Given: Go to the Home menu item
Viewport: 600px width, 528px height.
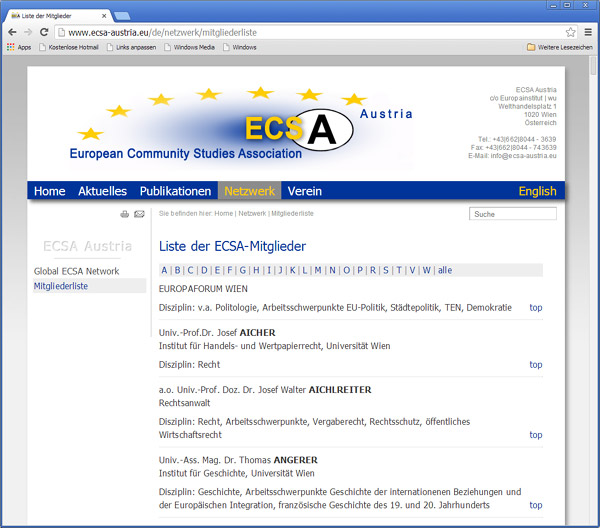Looking at the screenshot, I should [49, 191].
